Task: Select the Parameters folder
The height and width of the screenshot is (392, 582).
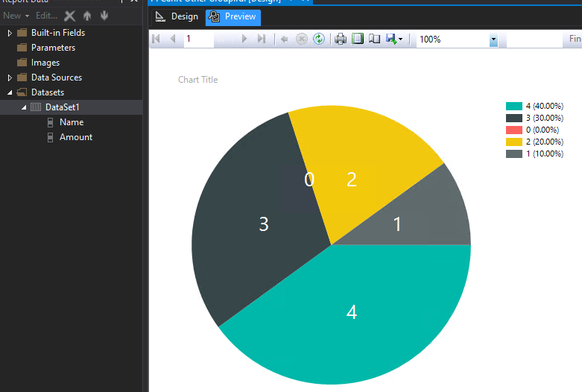Action: pos(53,48)
